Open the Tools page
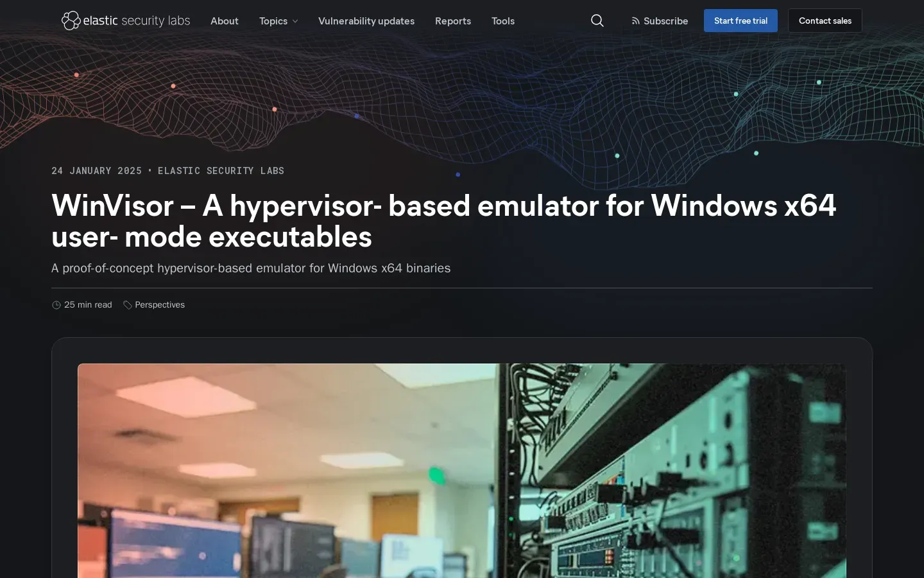The width and height of the screenshot is (924, 578). [503, 21]
